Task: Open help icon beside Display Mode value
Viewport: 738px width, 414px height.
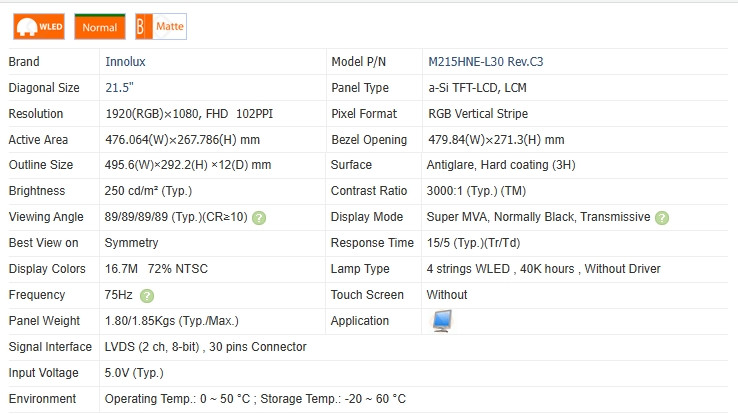Action: pyautogui.click(x=662, y=218)
